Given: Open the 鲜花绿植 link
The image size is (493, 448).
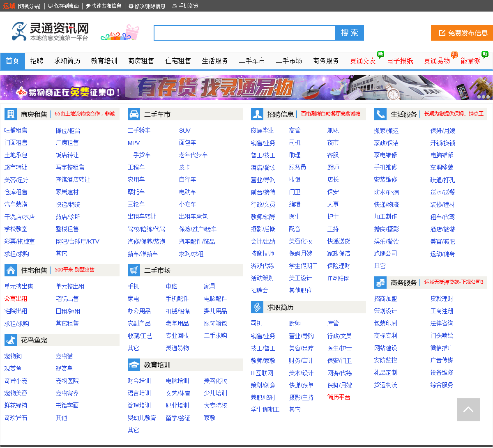Looking at the screenshot, I should click(x=16, y=405).
